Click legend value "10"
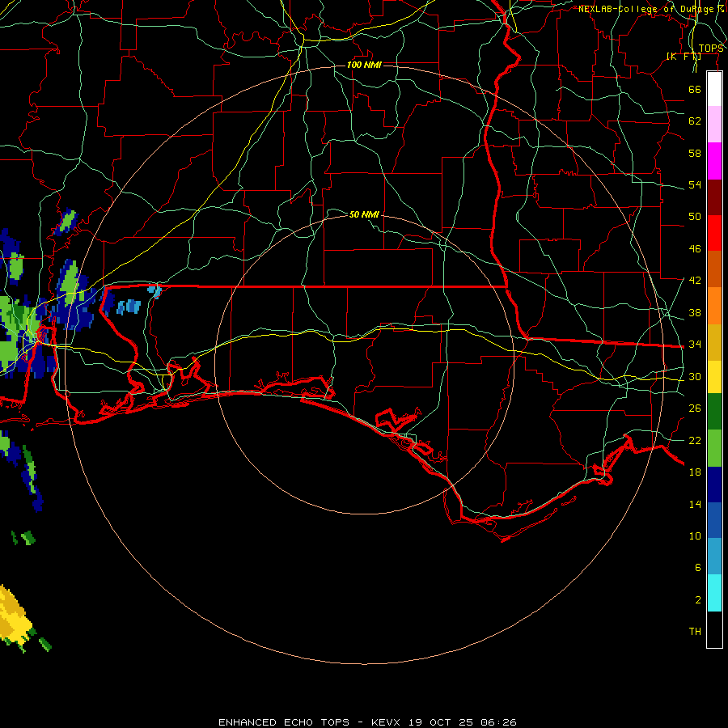 pyautogui.click(x=695, y=535)
